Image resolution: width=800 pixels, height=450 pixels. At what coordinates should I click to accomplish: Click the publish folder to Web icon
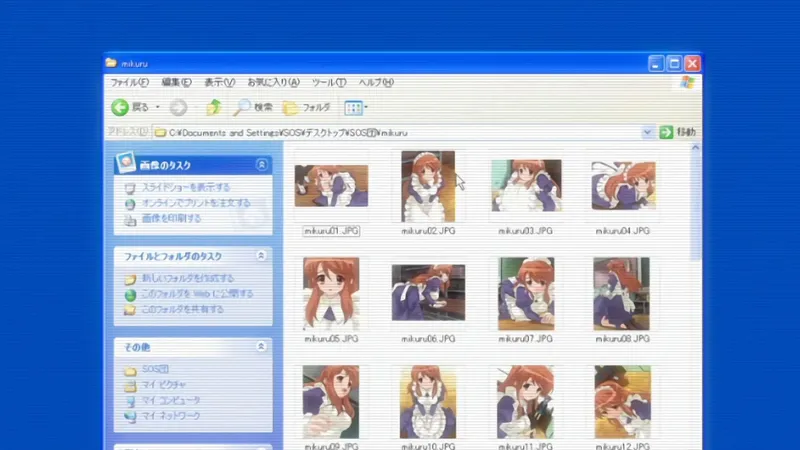[130, 295]
